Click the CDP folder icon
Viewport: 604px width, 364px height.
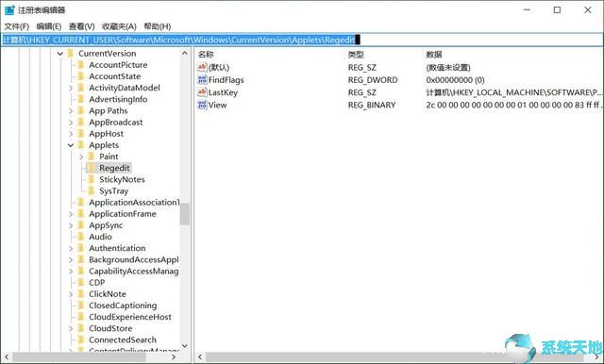point(81,282)
